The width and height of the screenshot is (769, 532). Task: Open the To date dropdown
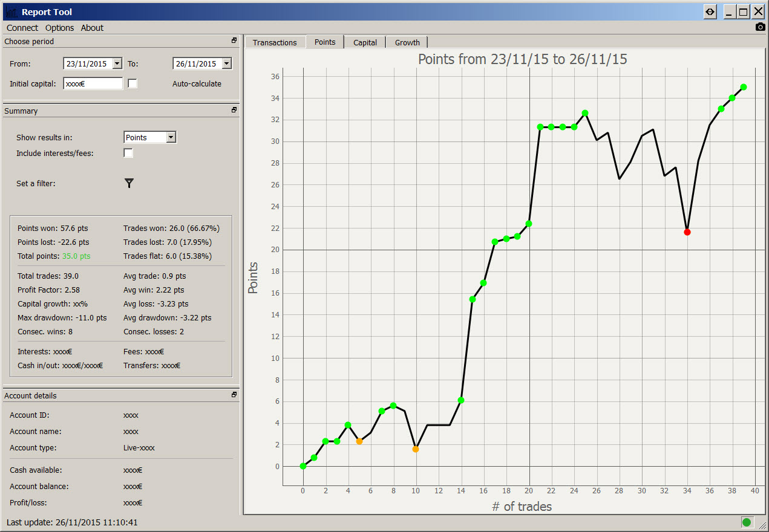click(x=226, y=63)
